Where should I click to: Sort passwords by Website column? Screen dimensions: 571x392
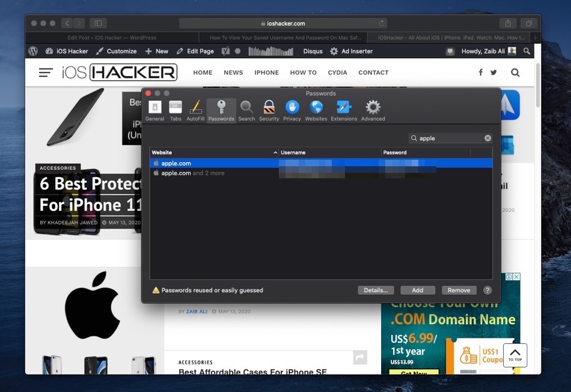point(214,152)
